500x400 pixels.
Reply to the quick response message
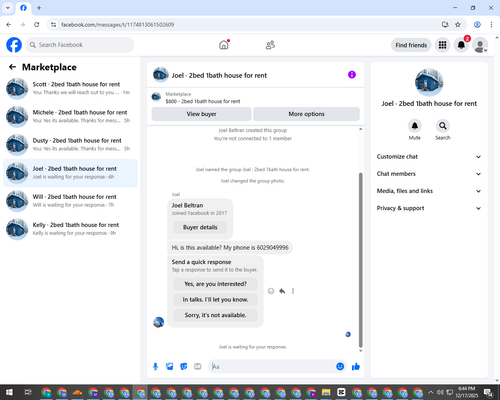click(282, 291)
